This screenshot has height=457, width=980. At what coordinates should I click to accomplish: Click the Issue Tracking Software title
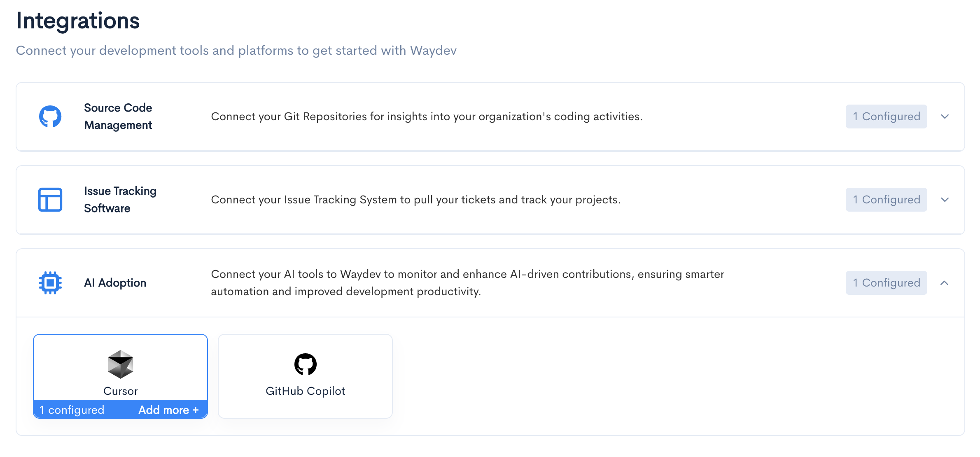[120, 200]
